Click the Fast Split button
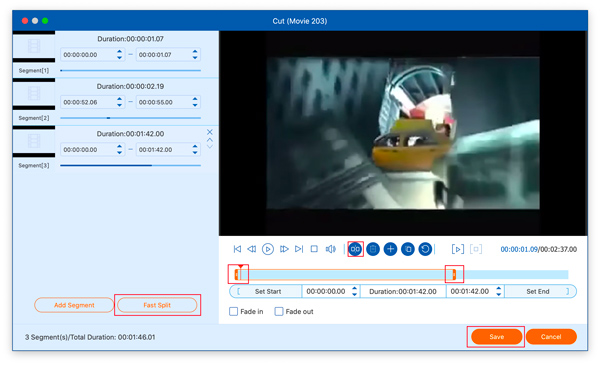Screen dimensions: 600x365 pos(157,305)
